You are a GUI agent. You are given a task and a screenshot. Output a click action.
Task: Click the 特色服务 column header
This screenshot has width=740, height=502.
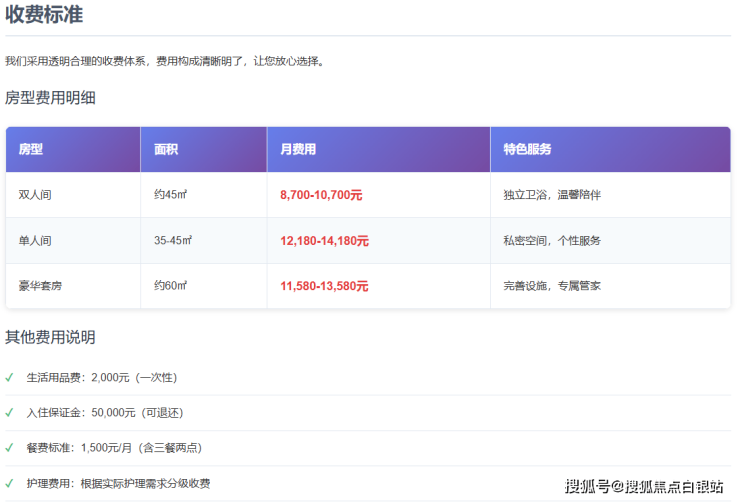[527, 149]
